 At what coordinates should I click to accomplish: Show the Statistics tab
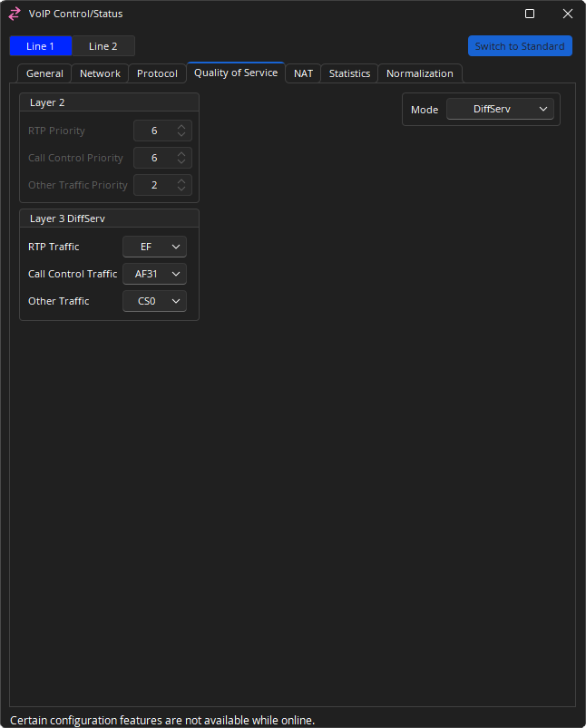click(349, 73)
